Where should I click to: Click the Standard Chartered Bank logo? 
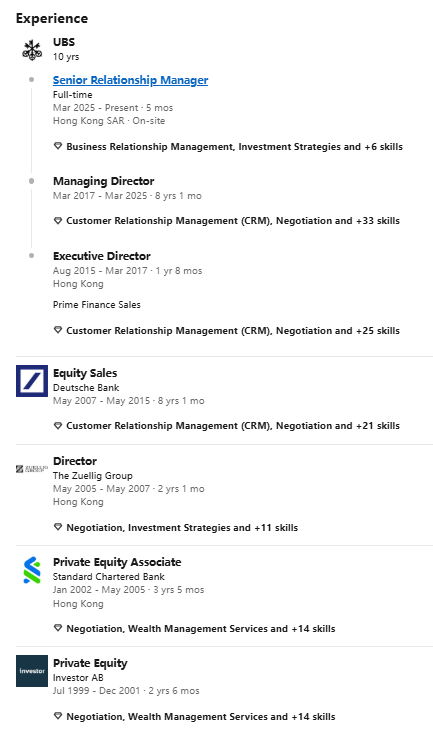[32, 570]
